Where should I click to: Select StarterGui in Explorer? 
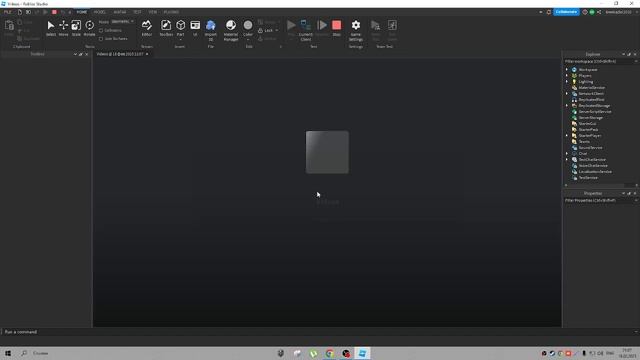[x=587, y=124]
